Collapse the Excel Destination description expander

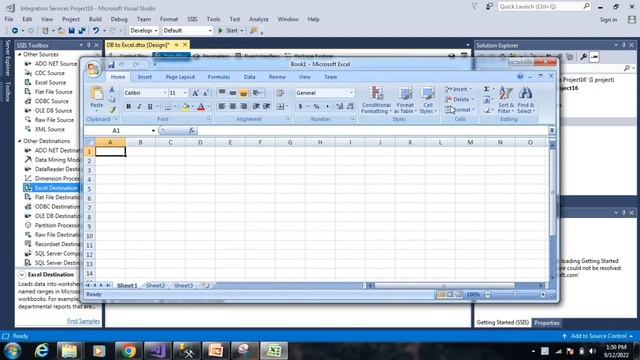click(x=22, y=275)
